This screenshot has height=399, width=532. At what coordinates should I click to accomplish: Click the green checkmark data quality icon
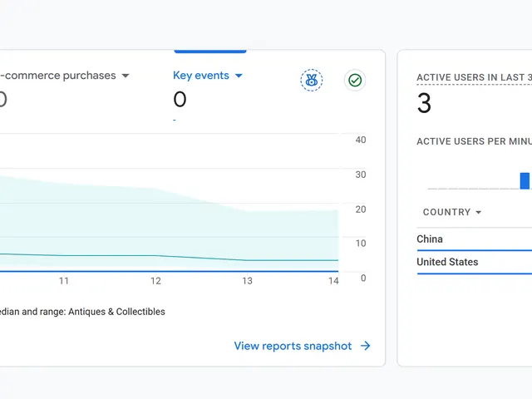(355, 80)
